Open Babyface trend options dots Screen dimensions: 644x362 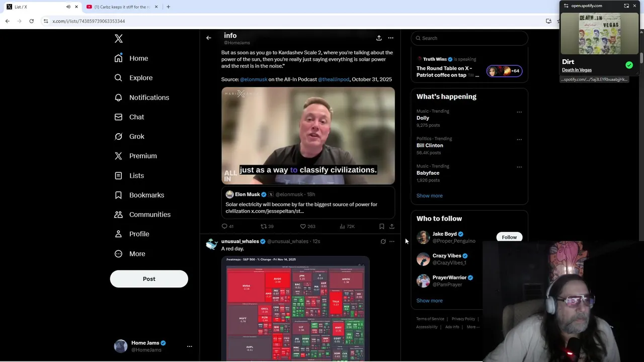tap(519, 167)
